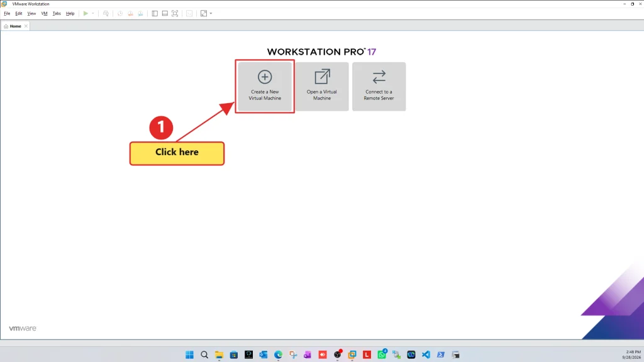
Task: Expand the power options dropdown arrow
Action: pos(93,14)
